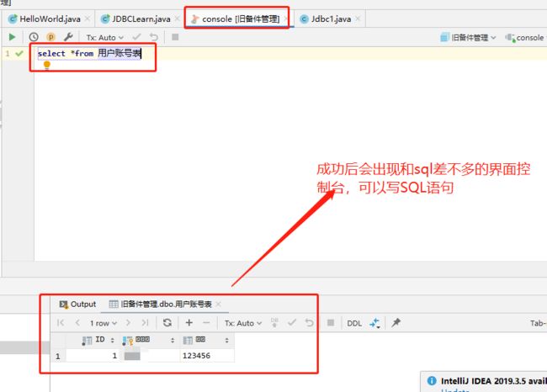This screenshot has height=392, width=547.
Task: Click the DDL button
Action: [354, 323]
